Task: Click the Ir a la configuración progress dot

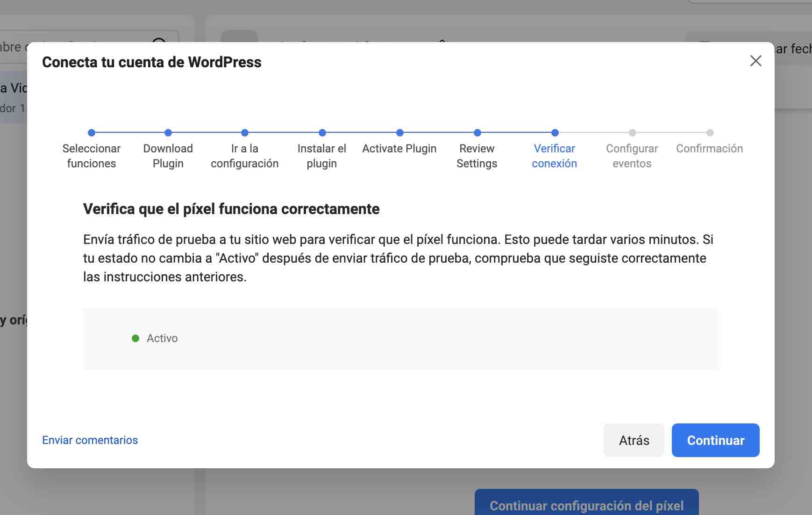Action: pyautogui.click(x=245, y=133)
